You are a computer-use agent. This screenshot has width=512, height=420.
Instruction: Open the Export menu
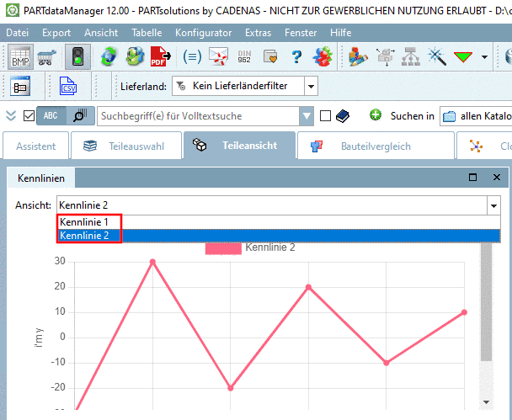pyautogui.click(x=56, y=33)
